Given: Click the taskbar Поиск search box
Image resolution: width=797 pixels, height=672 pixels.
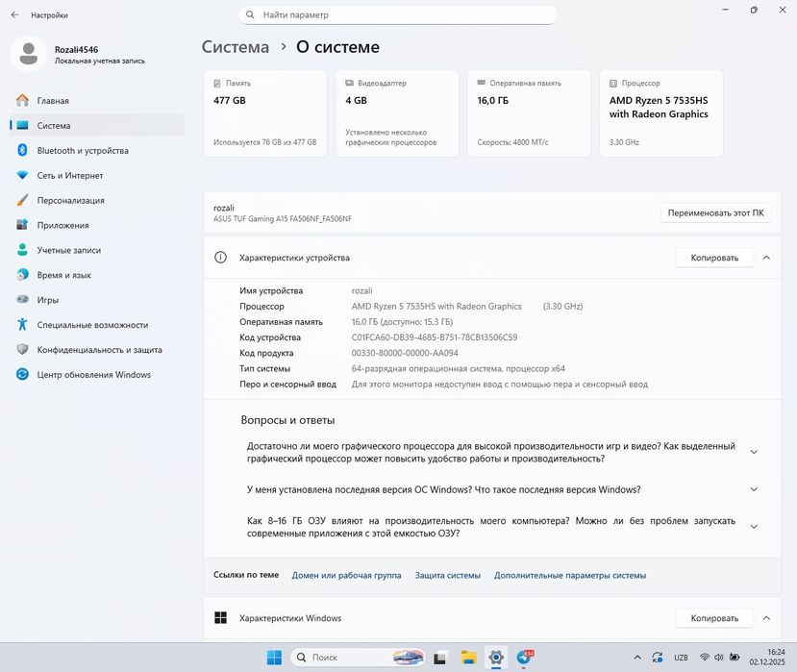Looking at the screenshot, I should (358, 658).
